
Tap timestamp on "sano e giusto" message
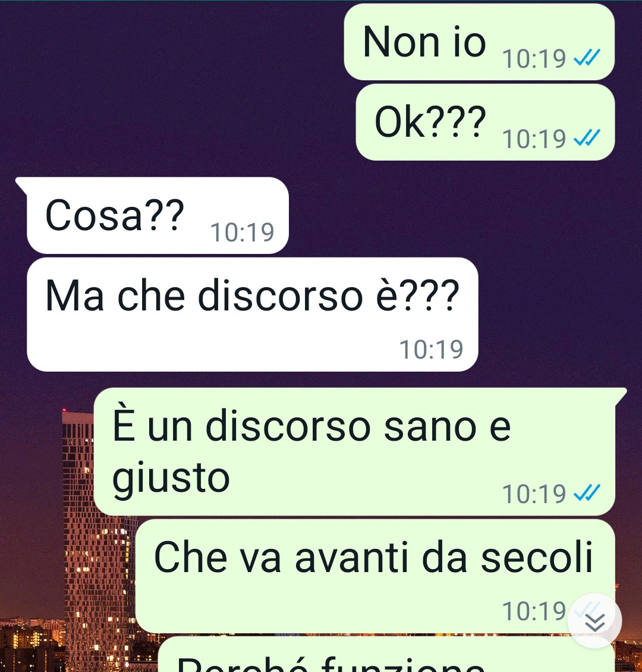tap(534, 494)
